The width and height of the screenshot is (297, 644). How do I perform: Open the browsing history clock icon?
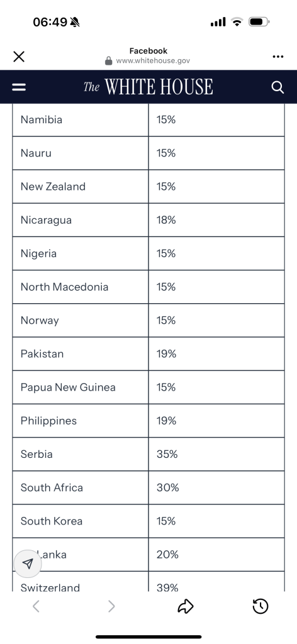(261, 606)
